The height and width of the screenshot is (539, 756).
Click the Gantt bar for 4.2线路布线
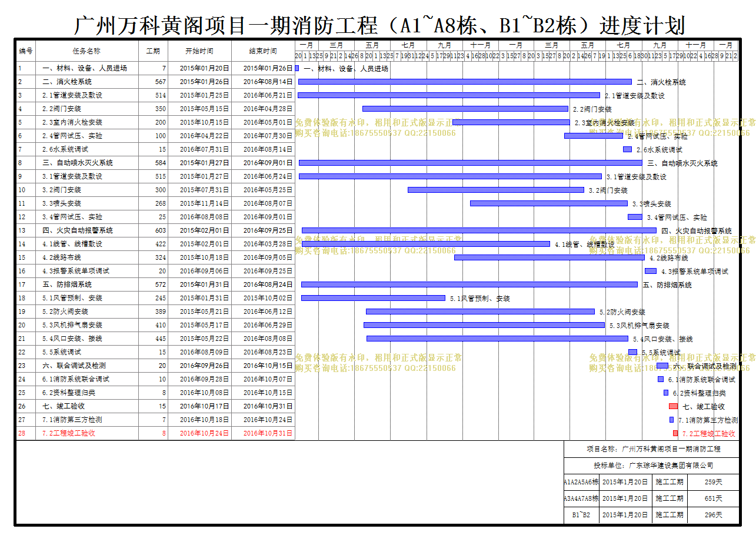(549, 257)
